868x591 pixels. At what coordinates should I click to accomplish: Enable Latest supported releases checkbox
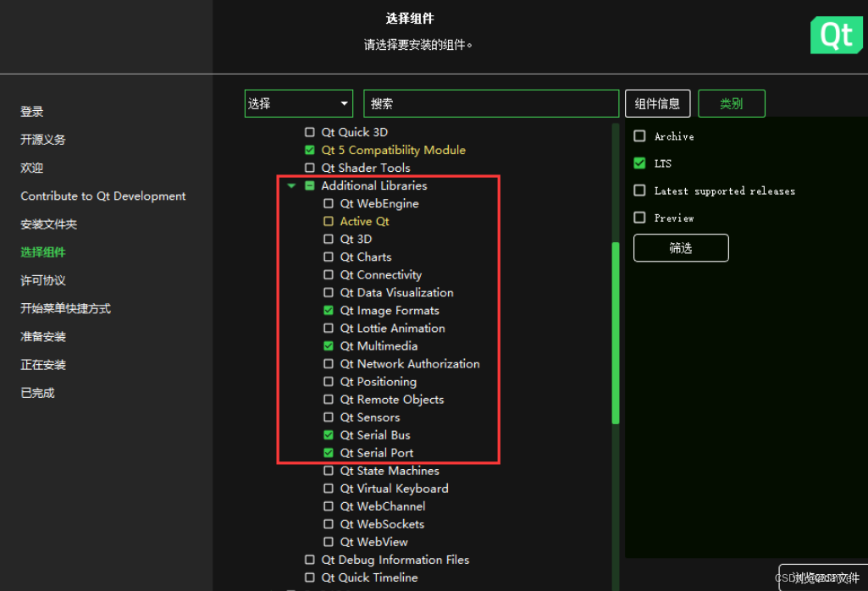639,191
